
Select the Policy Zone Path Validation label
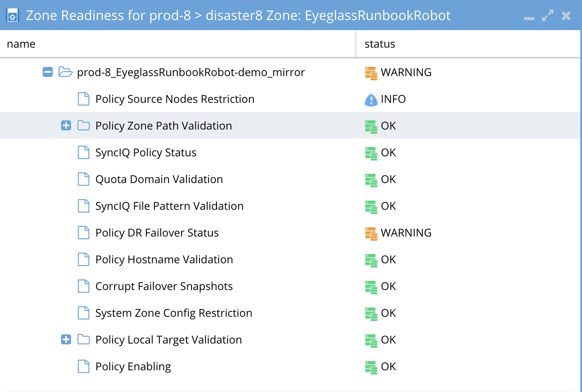click(163, 126)
